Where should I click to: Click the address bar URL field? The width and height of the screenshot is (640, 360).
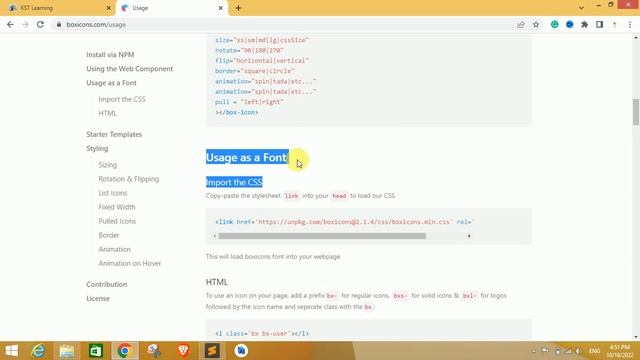pos(286,24)
